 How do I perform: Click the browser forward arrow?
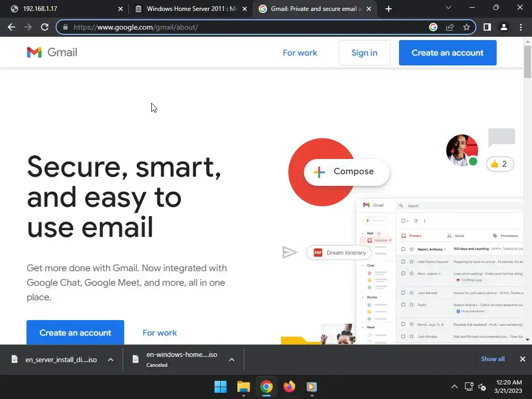click(x=28, y=27)
